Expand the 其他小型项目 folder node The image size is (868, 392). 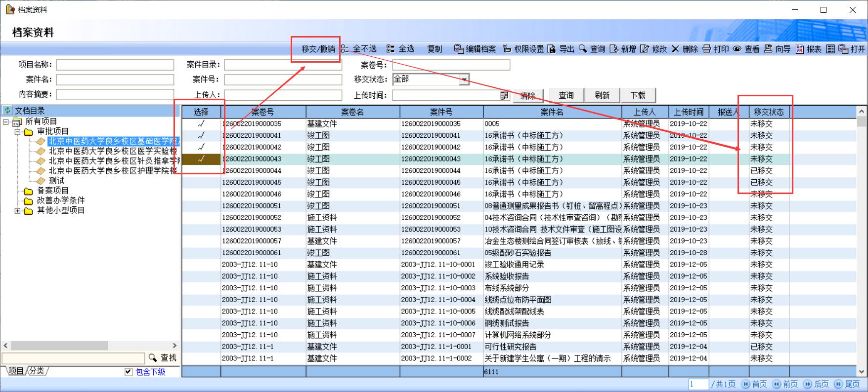[17, 211]
